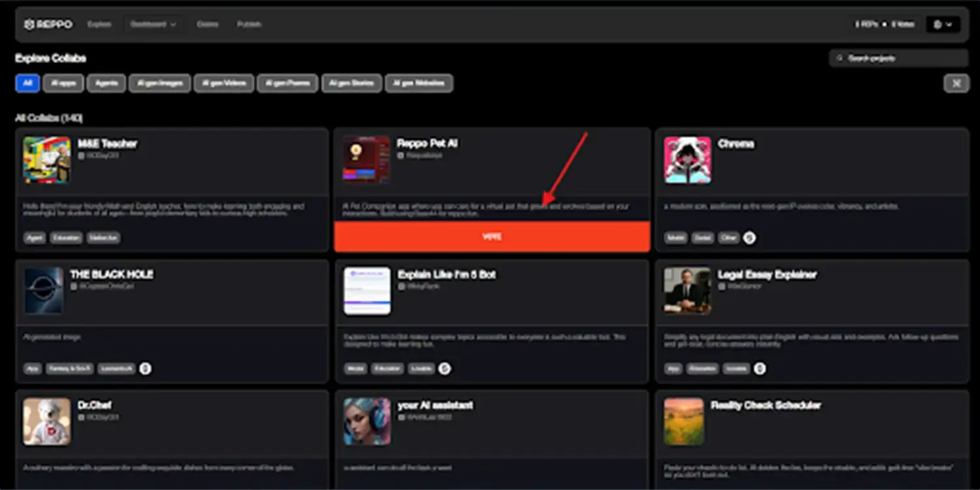The image size is (980, 490).
Task: Click the round badge icon on THE BLACK HOLE card
Action: coord(145,368)
